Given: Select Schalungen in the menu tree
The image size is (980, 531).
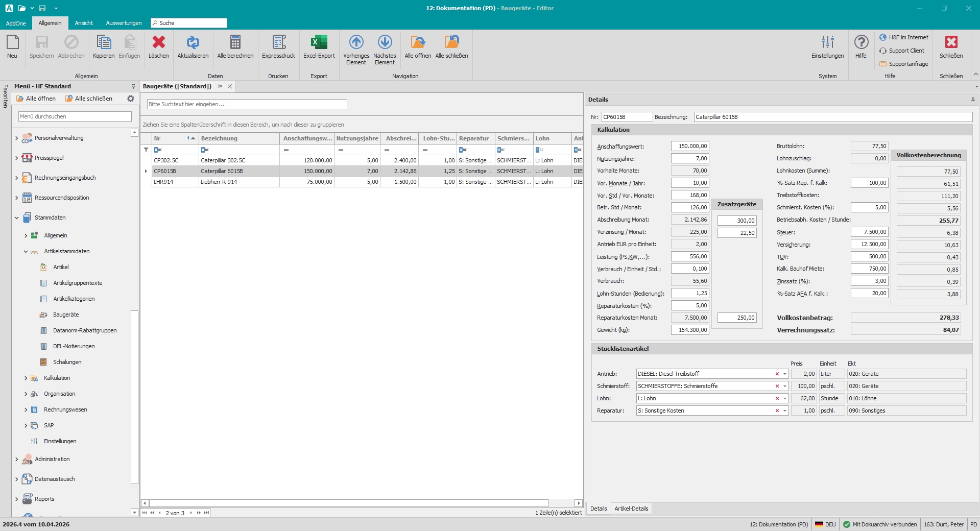Looking at the screenshot, I should point(67,362).
